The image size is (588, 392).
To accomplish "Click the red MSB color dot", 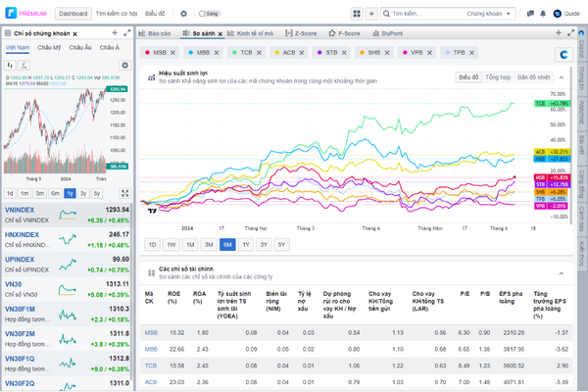I will click(x=147, y=53).
